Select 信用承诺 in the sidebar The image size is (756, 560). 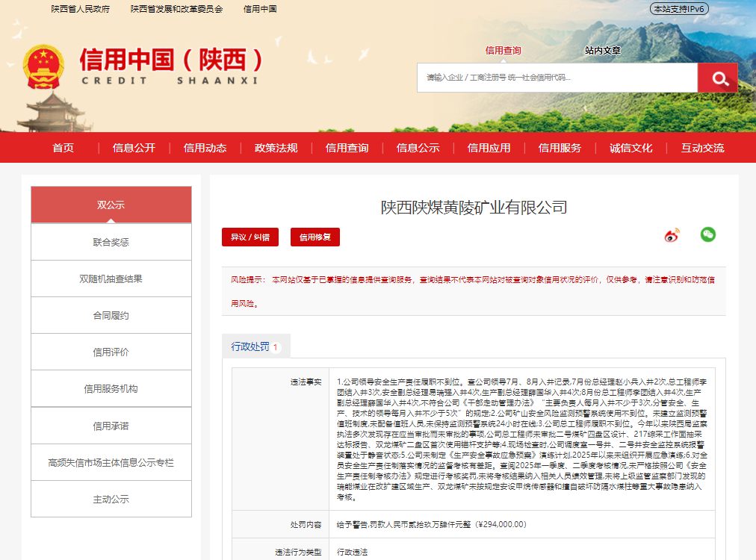(x=111, y=426)
